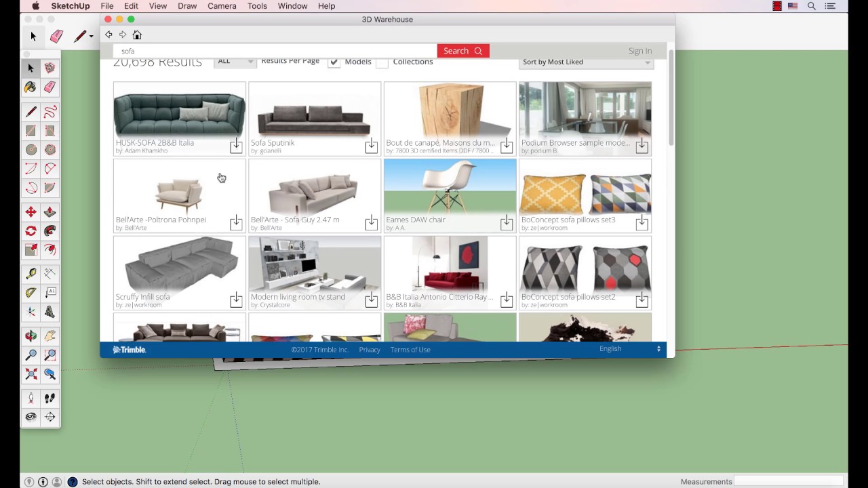This screenshot has height=488, width=868.
Task: Select the Zoom Extents tool
Action: coord(31,373)
